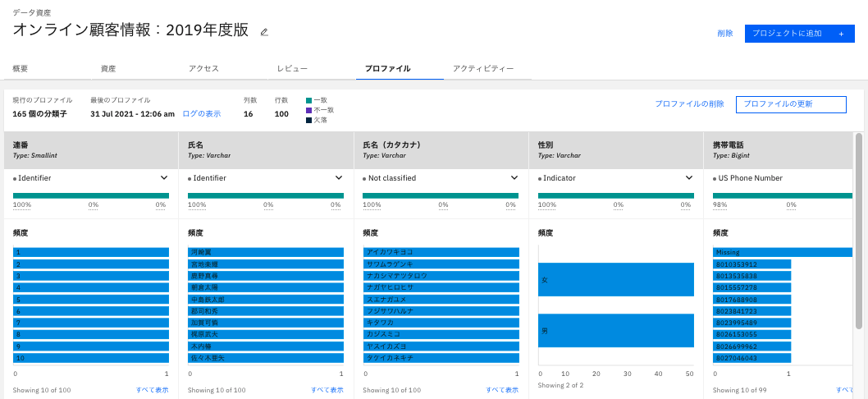Click the frequency bar labeled 5
The height and width of the screenshot is (399, 868).
pyautogui.click(x=91, y=299)
